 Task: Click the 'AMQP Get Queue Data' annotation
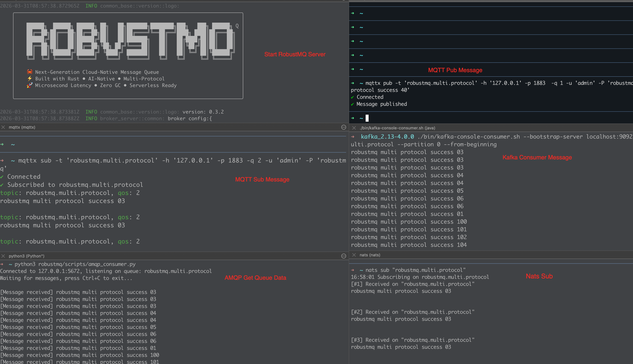click(255, 278)
